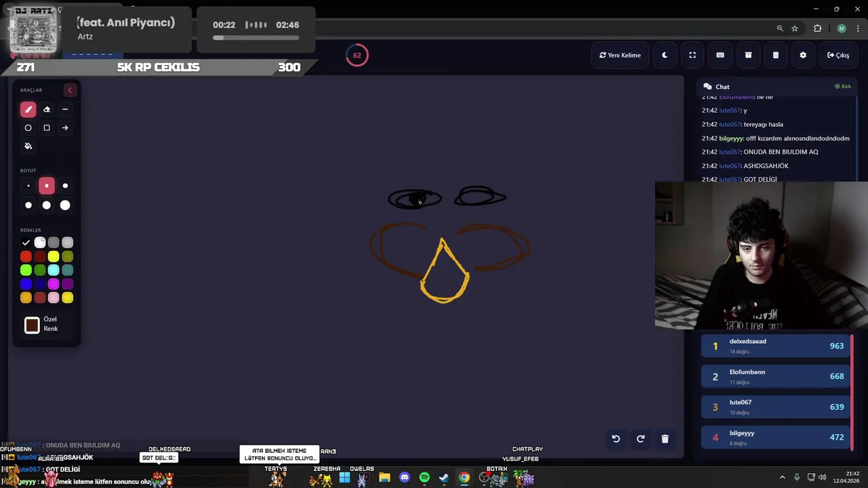Pick the black color swatch
The height and width of the screenshot is (488, 868).
click(x=26, y=243)
